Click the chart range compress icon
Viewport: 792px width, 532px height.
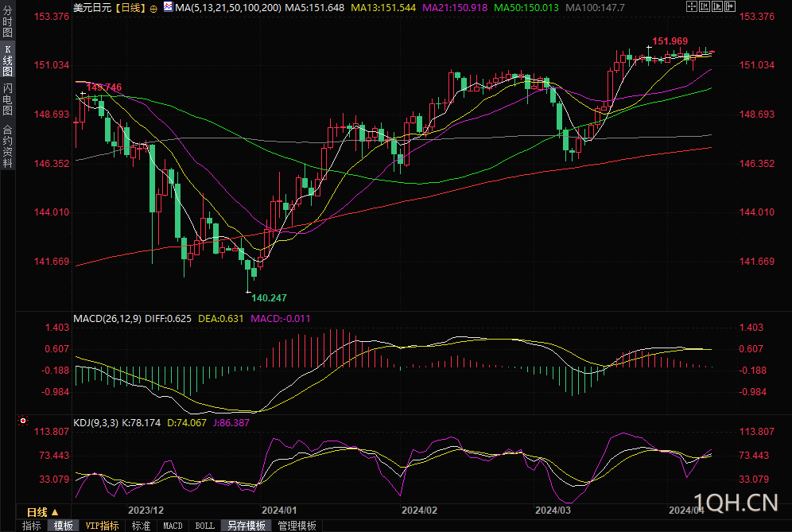(x=705, y=6)
